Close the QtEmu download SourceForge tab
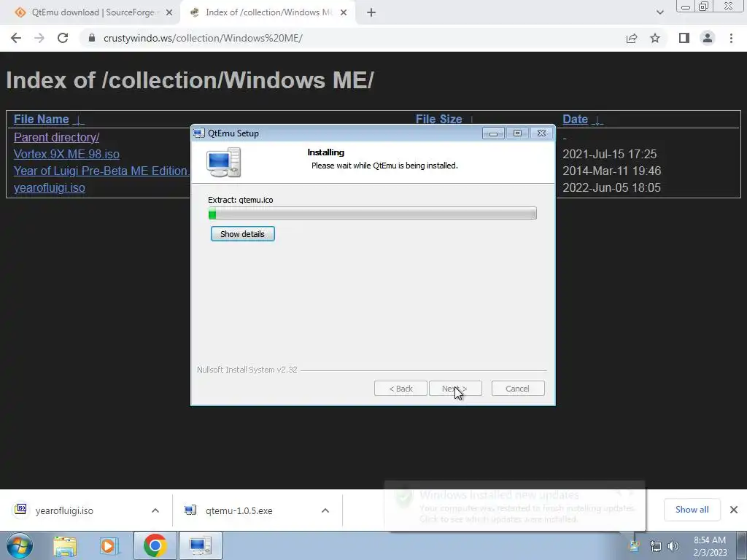747x560 pixels. click(x=169, y=13)
